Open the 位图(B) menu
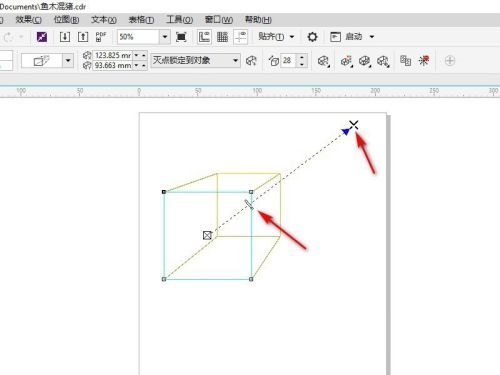The height and width of the screenshot is (375, 500). click(66, 20)
